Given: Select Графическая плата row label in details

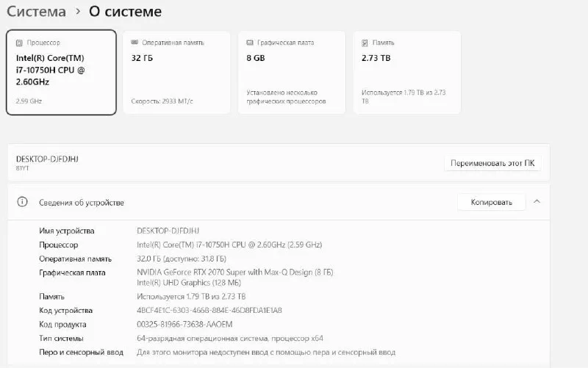Looking at the screenshot, I should (x=72, y=273).
